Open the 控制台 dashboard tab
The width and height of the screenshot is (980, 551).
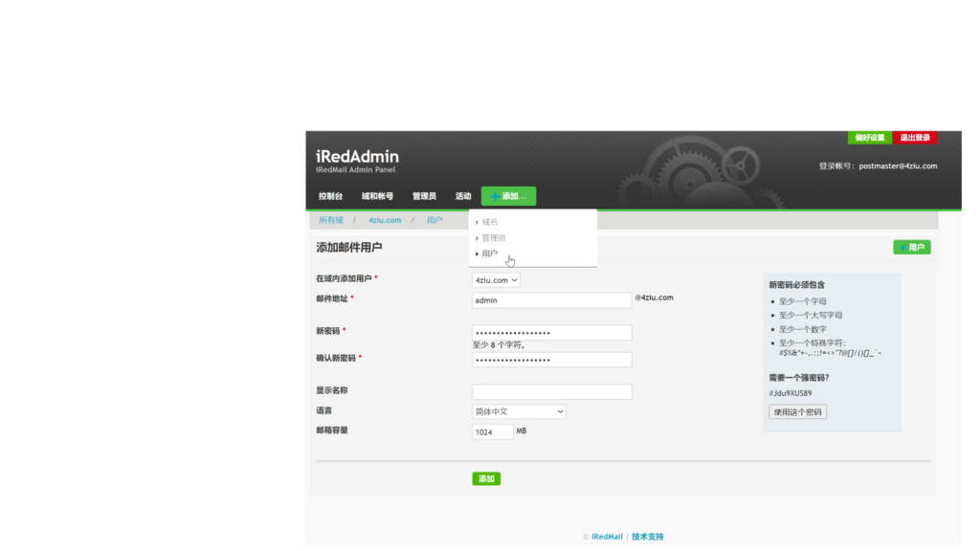[x=330, y=196]
